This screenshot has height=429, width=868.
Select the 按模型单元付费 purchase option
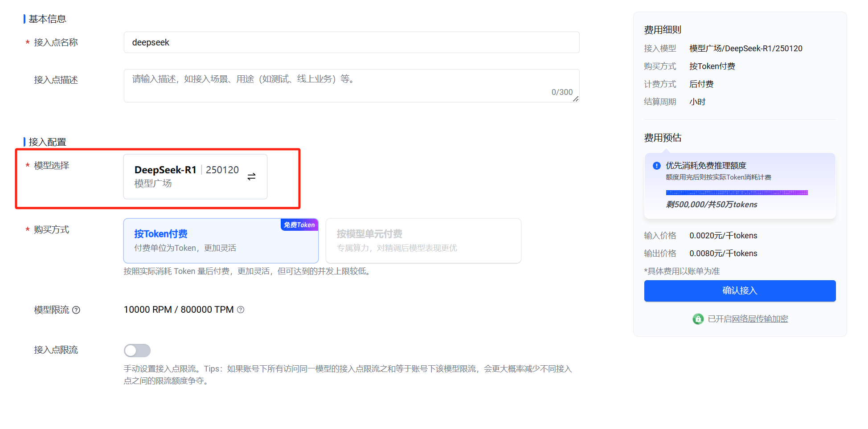(x=423, y=241)
